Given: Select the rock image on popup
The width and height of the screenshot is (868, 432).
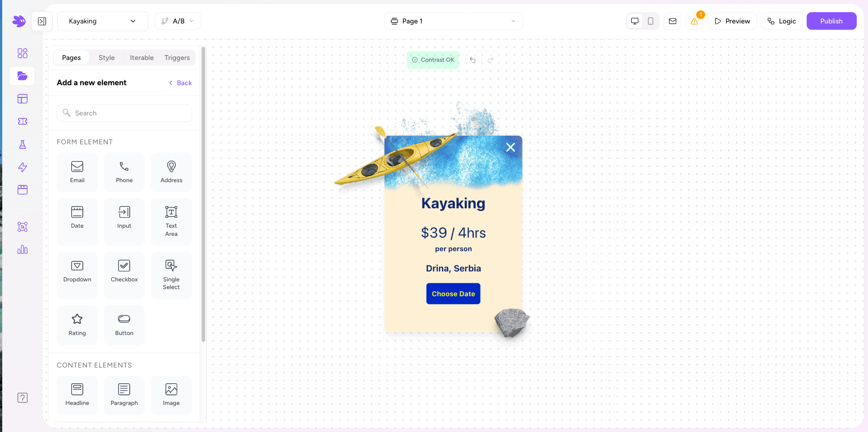Looking at the screenshot, I should pyautogui.click(x=511, y=323).
